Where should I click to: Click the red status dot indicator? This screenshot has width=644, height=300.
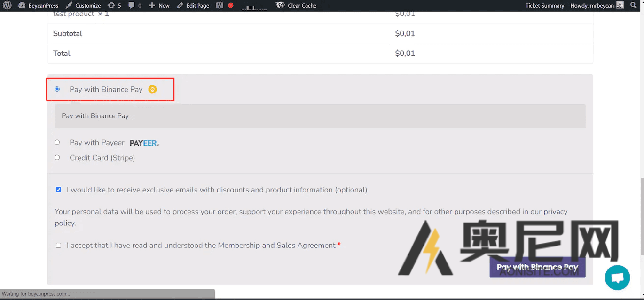pyautogui.click(x=231, y=6)
